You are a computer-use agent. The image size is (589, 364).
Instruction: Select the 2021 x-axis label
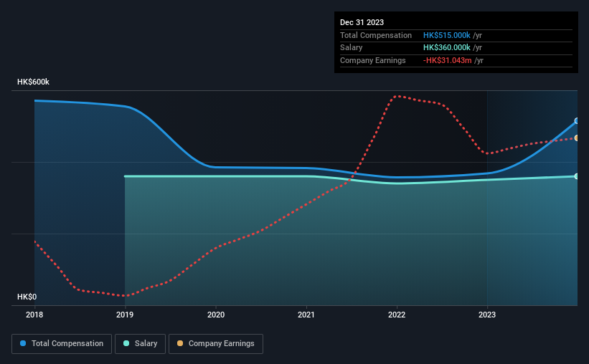(x=306, y=315)
